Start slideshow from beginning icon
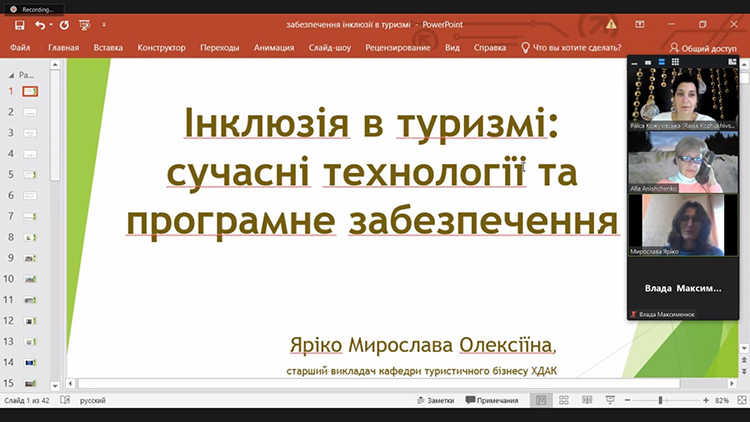Screen dimensions: 750x422 85,25
